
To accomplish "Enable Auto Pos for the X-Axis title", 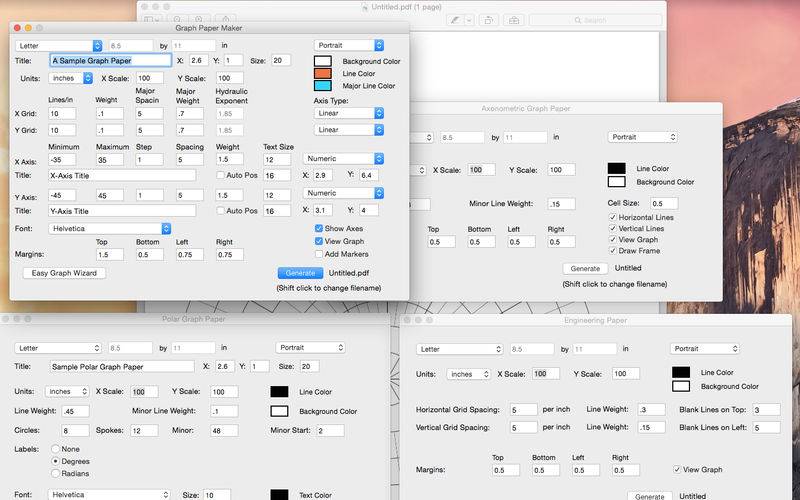I will (220, 175).
